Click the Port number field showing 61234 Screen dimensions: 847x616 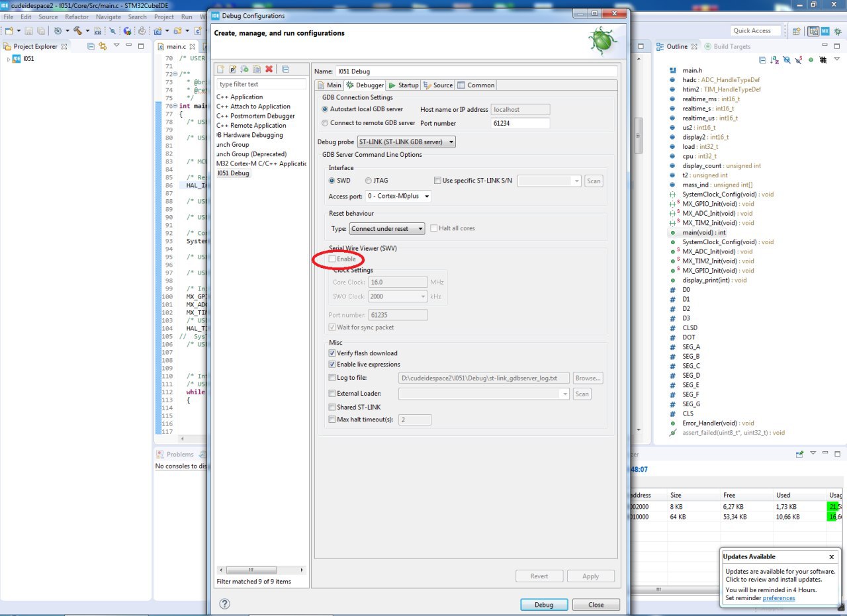coord(521,123)
